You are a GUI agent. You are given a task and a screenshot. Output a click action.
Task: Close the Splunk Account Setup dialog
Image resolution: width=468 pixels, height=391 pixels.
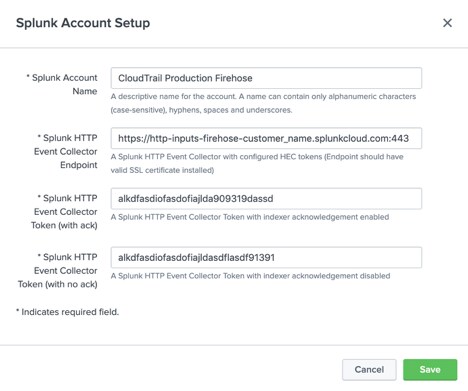click(447, 23)
